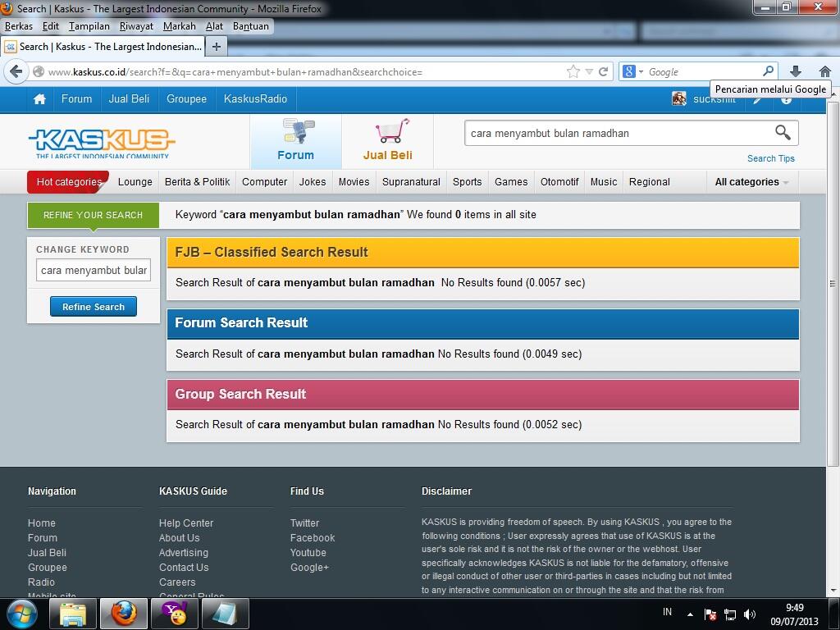This screenshot has height=630, width=840.
Task: Bookmark this page with the star icon
Action: pyautogui.click(x=573, y=72)
